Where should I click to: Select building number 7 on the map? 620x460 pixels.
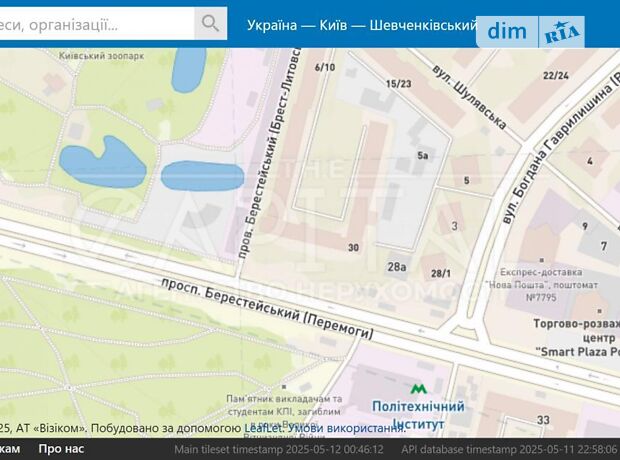tap(603, 246)
